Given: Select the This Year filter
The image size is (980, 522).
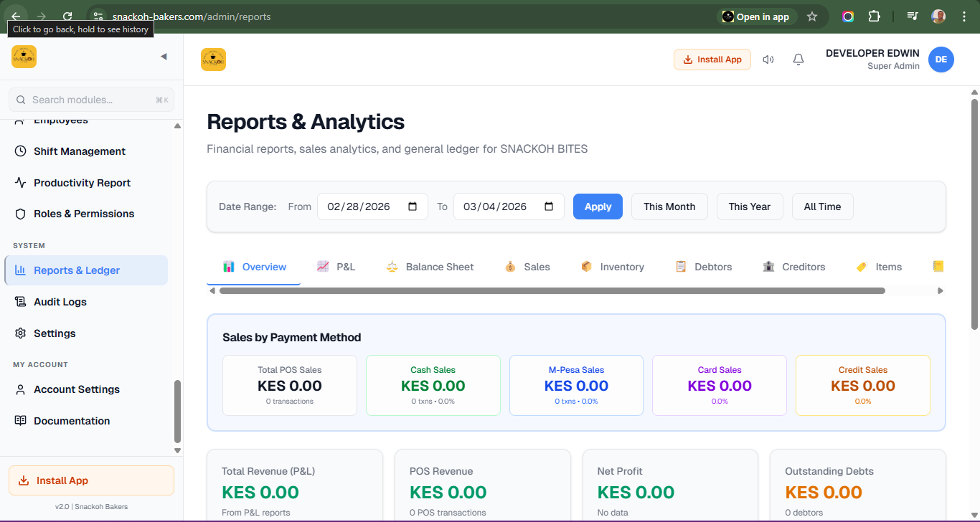Looking at the screenshot, I should tap(750, 206).
